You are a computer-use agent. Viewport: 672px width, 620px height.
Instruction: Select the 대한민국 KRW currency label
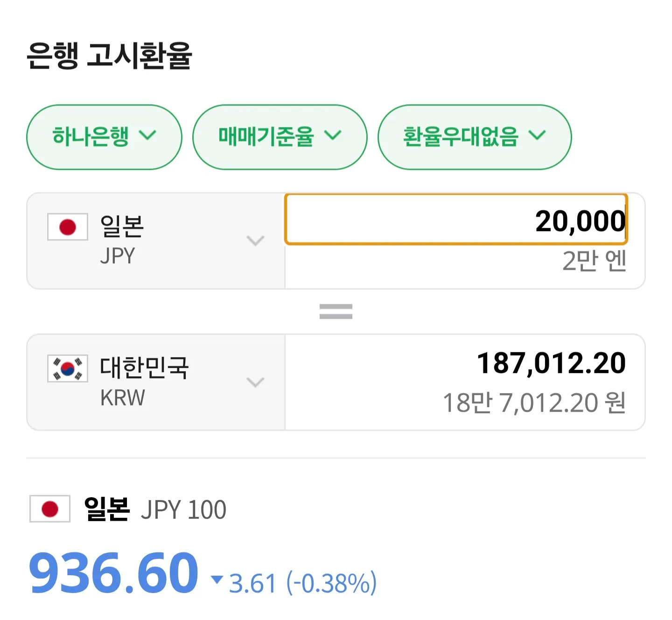pos(144,381)
